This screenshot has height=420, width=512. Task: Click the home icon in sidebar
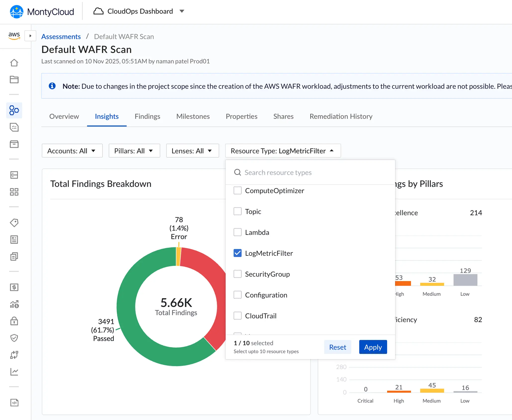pos(14,63)
